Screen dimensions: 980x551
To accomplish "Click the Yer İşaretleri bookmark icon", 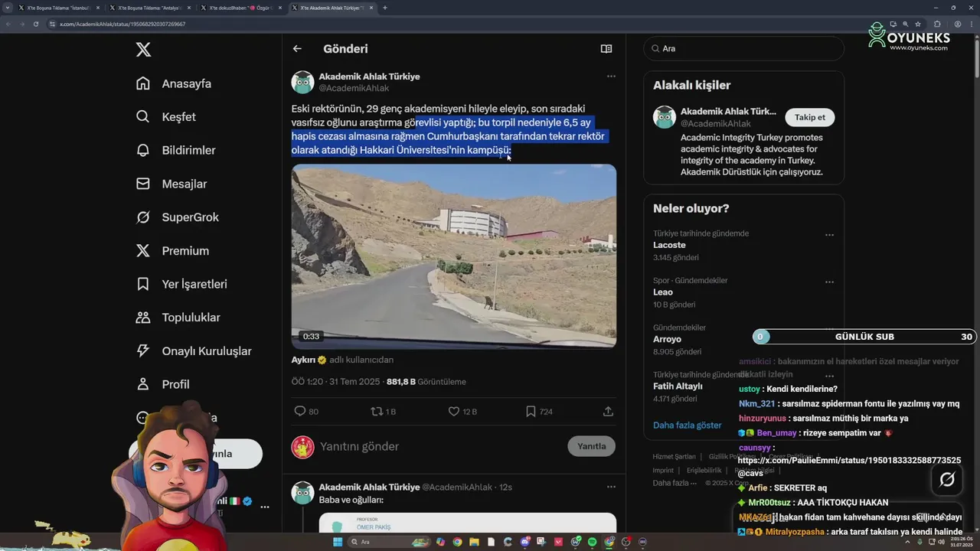I will 142,284.
